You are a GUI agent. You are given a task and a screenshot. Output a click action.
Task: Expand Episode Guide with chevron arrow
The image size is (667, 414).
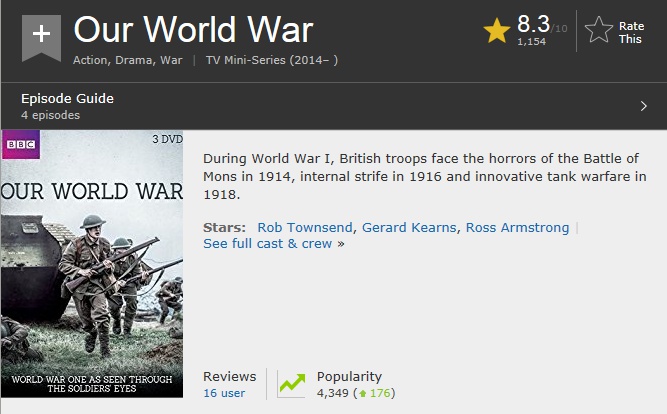[x=644, y=106]
